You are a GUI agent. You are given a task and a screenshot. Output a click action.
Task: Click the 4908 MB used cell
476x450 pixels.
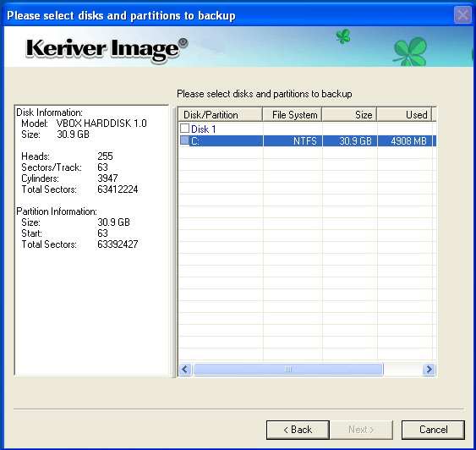click(x=408, y=141)
